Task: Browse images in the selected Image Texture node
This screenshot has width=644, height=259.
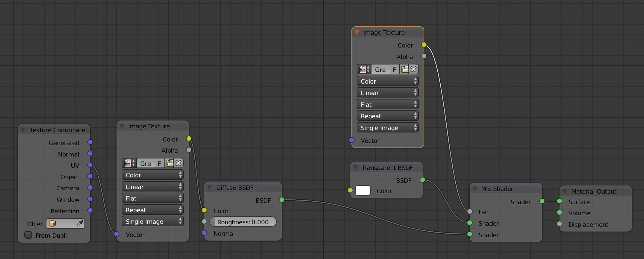Action: tap(364, 69)
